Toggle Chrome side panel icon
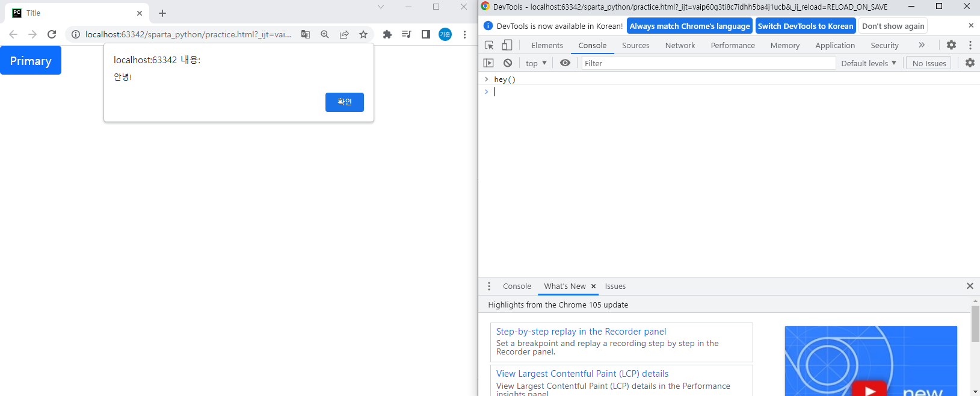 coord(426,34)
